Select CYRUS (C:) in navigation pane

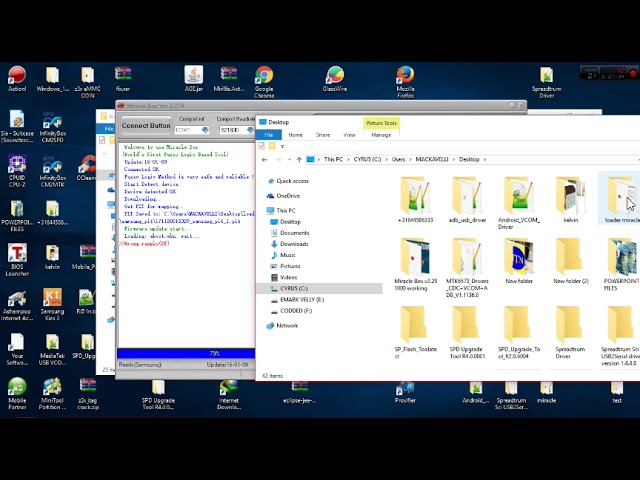(320, 289)
